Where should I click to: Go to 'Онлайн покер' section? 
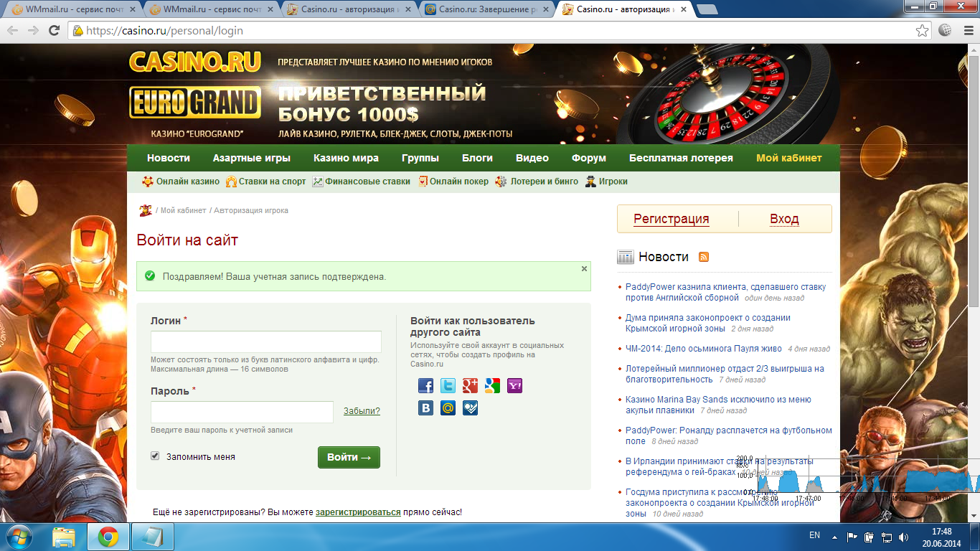pos(453,182)
